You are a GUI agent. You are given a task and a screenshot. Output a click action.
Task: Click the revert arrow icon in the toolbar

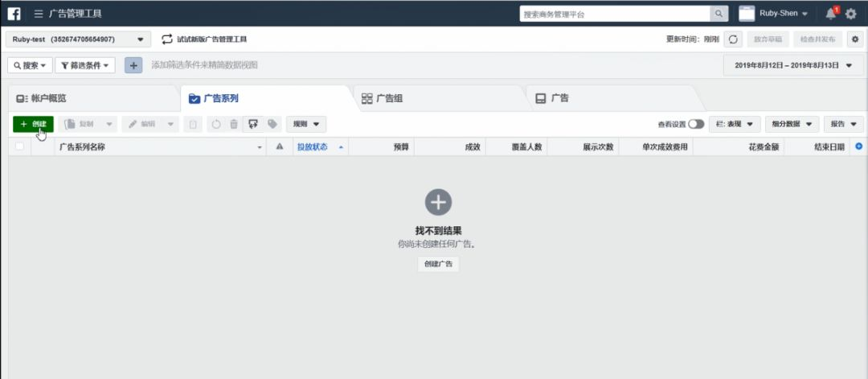[x=216, y=124]
